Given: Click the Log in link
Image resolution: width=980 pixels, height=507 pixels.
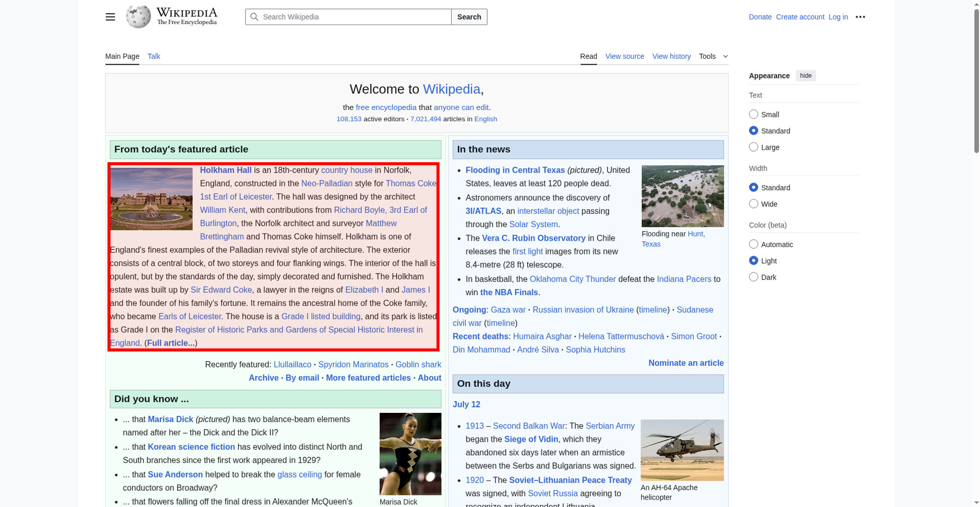Looking at the screenshot, I should pos(838,17).
